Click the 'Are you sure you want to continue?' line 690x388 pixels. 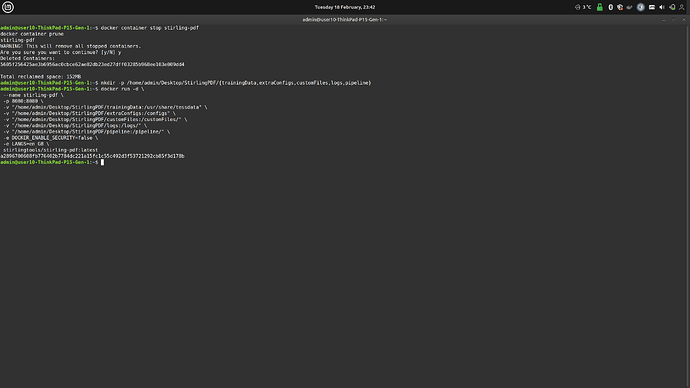[x=60, y=52]
